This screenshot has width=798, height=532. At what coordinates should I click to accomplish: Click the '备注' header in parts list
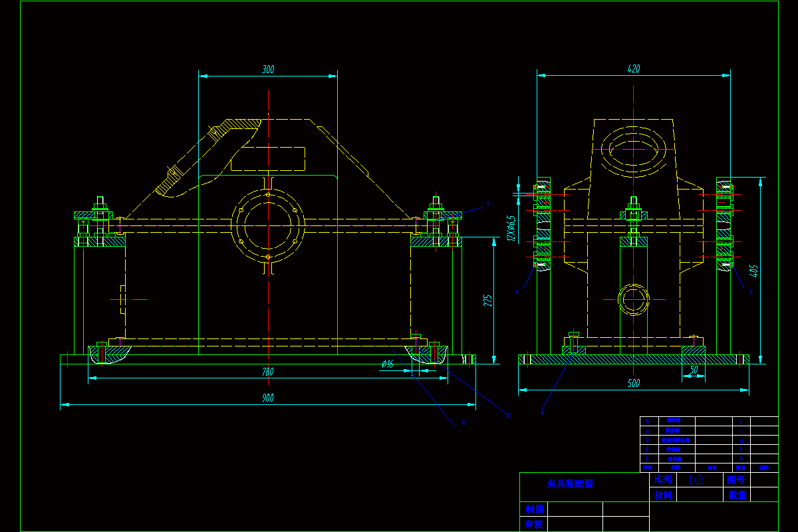[764, 467]
